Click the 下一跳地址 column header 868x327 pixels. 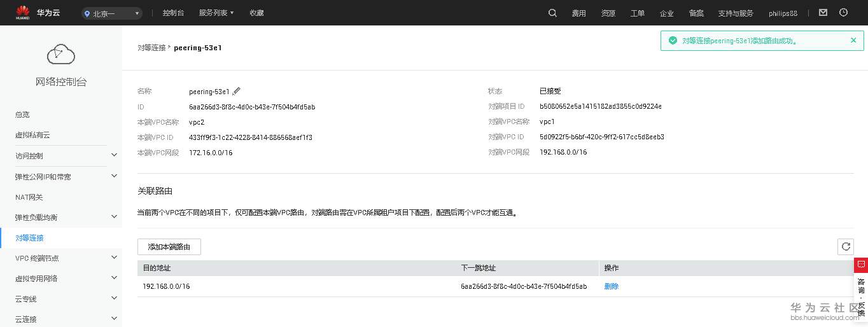click(478, 268)
